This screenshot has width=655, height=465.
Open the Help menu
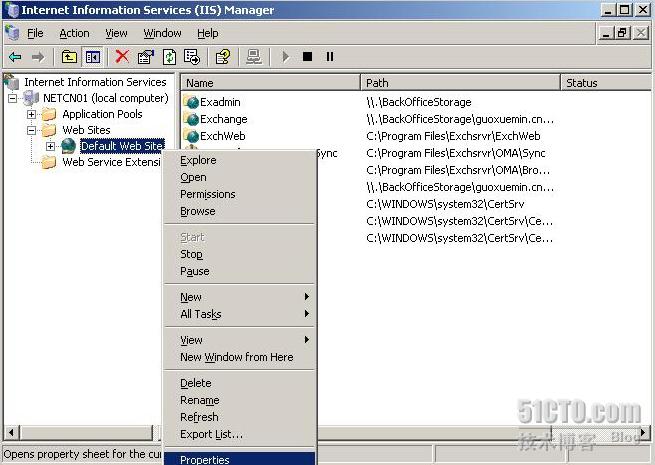(208, 33)
